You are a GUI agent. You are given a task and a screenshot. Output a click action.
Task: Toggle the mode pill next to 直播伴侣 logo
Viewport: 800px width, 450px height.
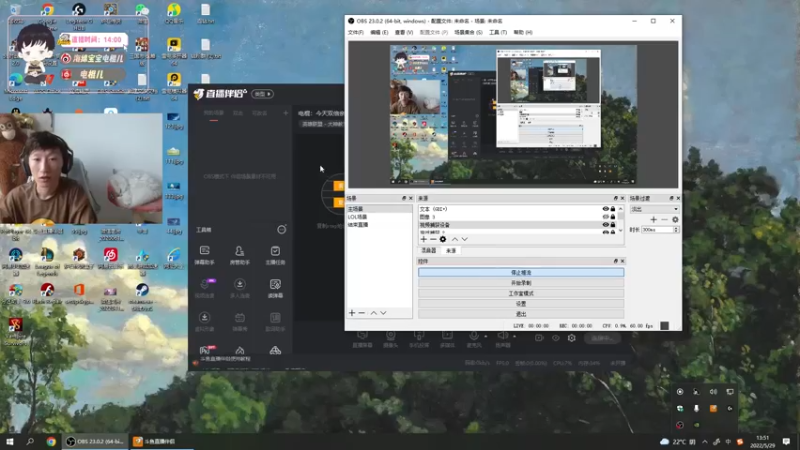click(x=262, y=94)
